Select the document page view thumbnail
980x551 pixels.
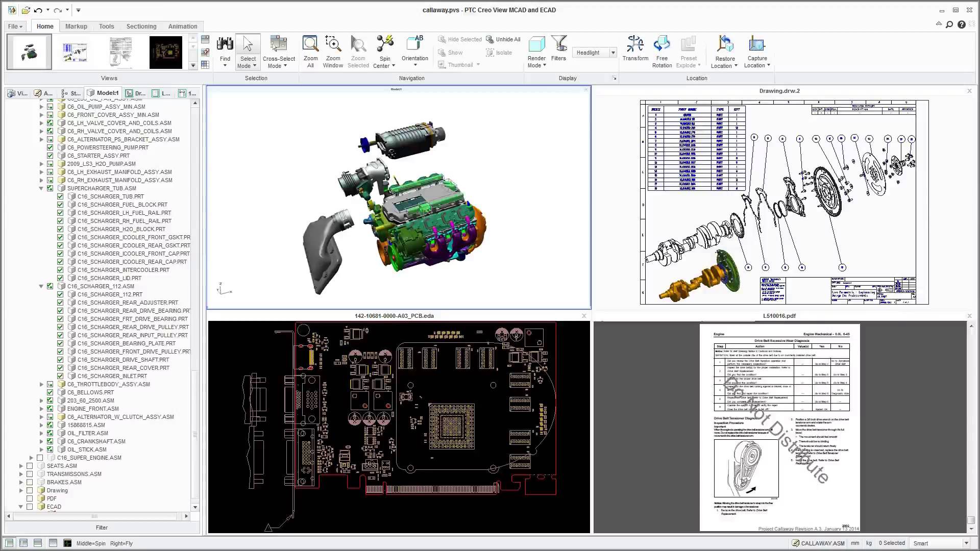(x=120, y=52)
